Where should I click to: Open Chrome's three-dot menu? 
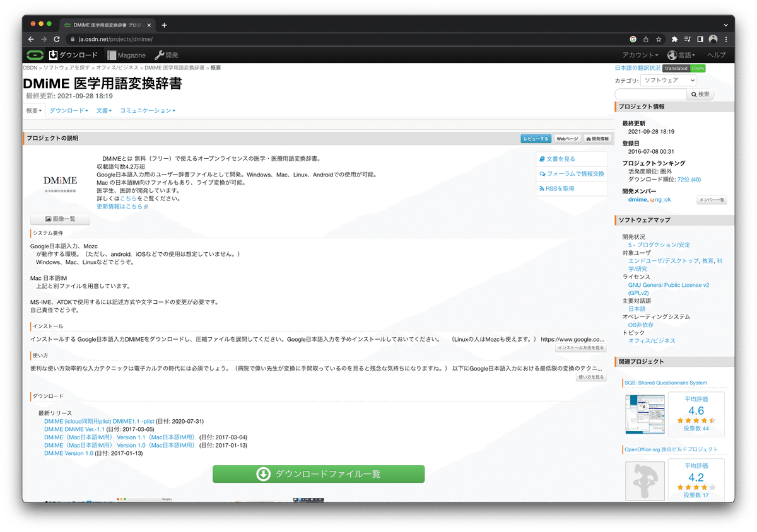[x=726, y=39]
